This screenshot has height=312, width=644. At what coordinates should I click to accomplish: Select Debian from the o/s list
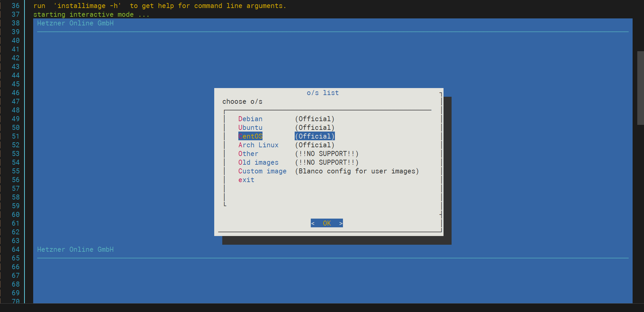[x=250, y=119]
